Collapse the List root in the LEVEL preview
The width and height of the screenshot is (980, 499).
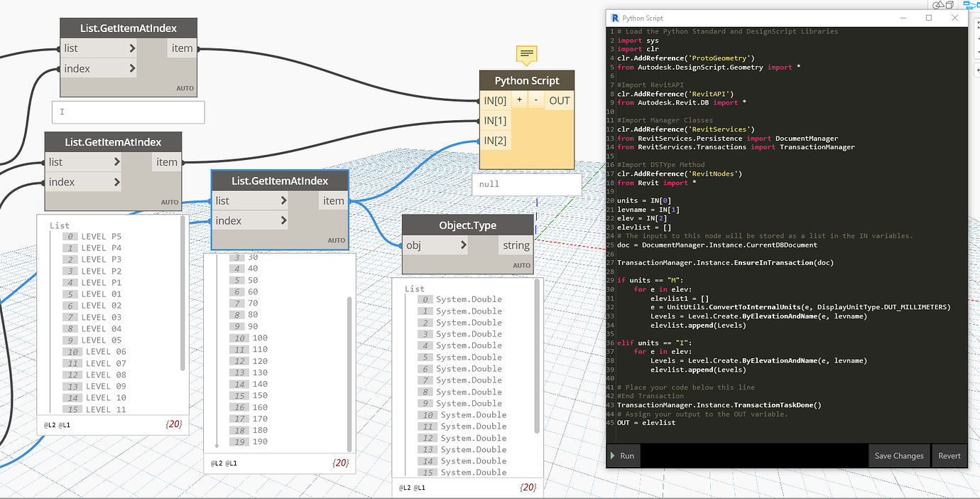tap(60, 225)
